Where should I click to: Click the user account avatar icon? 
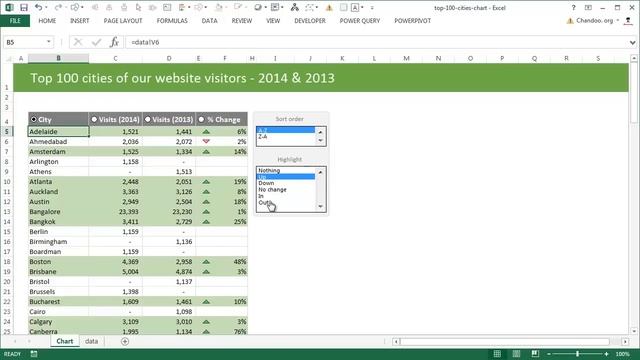(x=628, y=21)
